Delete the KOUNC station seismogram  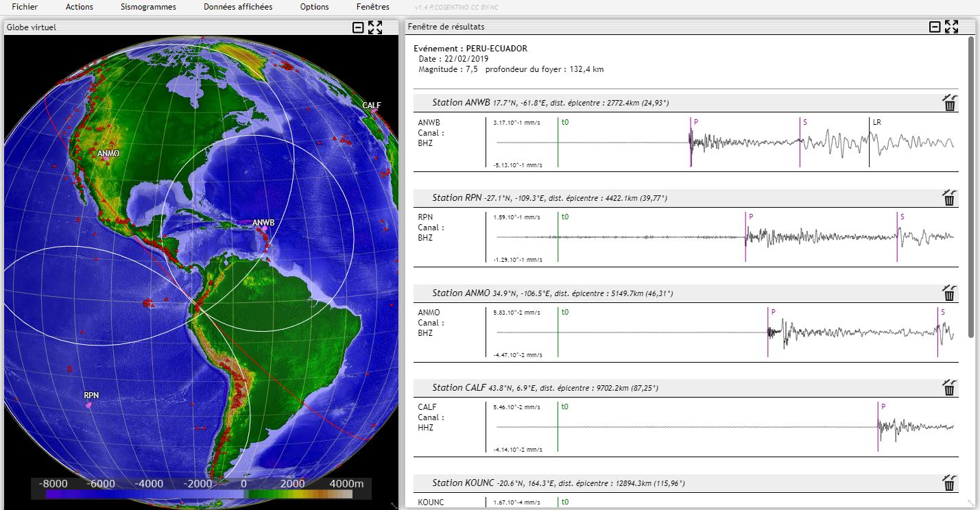[949, 483]
